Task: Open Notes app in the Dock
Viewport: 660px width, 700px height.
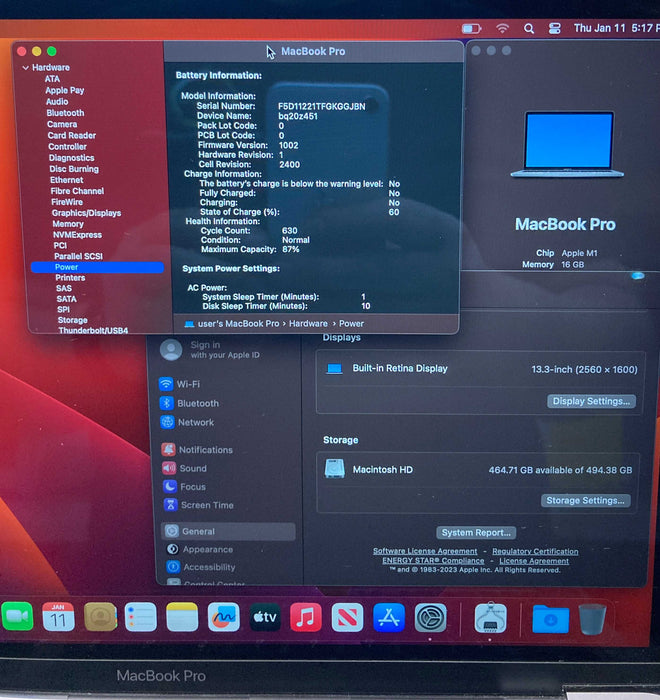Action: [182, 617]
